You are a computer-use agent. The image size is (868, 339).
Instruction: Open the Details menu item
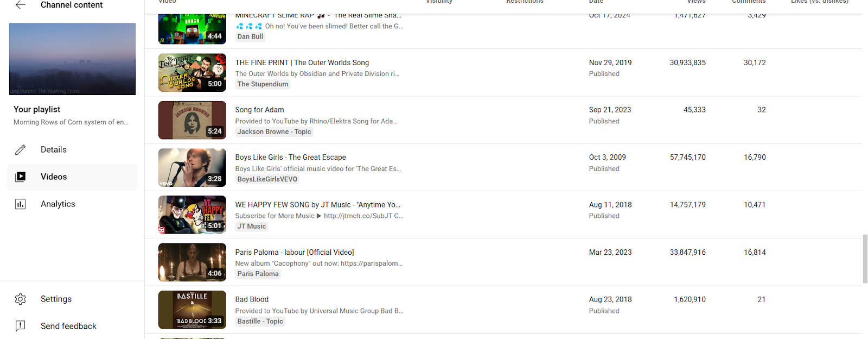pyautogui.click(x=72, y=150)
